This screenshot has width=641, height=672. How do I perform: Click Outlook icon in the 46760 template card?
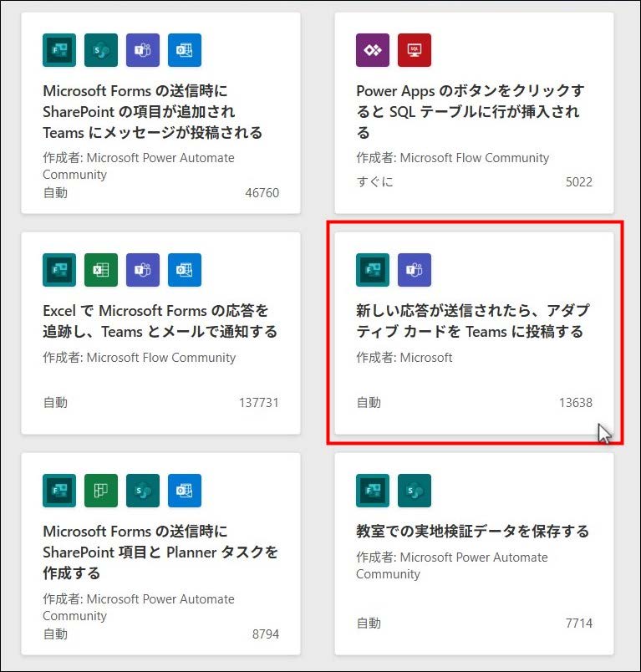pos(184,50)
